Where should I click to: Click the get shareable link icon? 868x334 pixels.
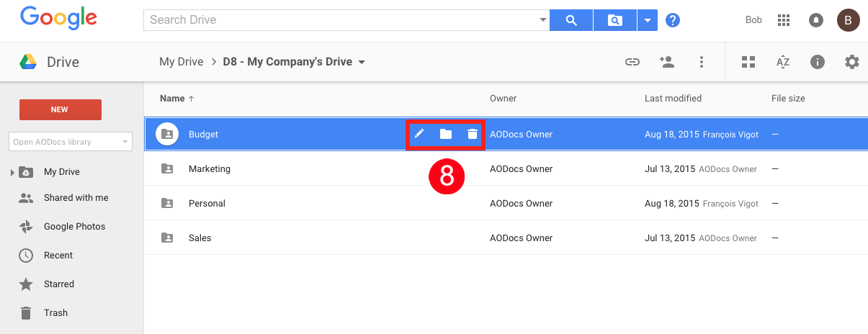(632, 62)
